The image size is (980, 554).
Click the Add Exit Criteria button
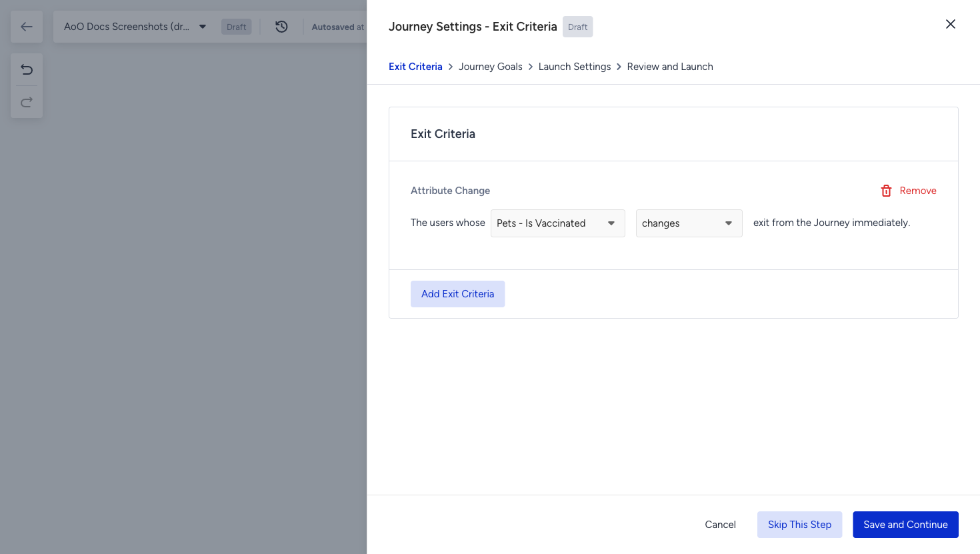pos(458,294)
